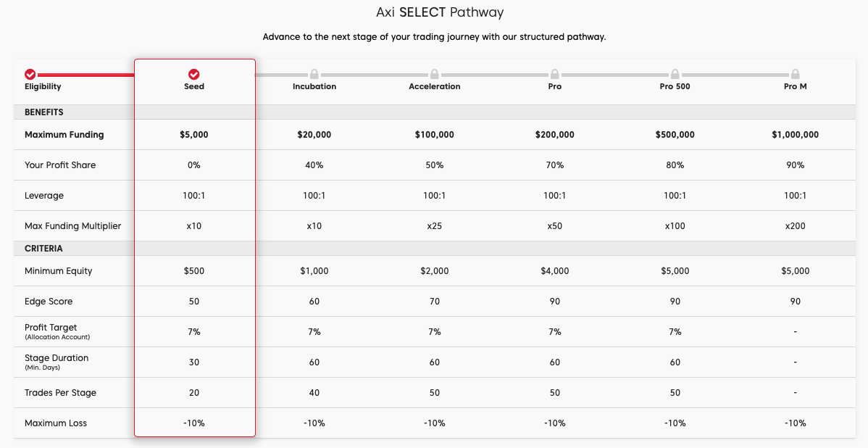Viewport: 868px width, 448px height.
Task: Select the Pro M stage label
Action: pyautogui.click(x=796, y=86)
